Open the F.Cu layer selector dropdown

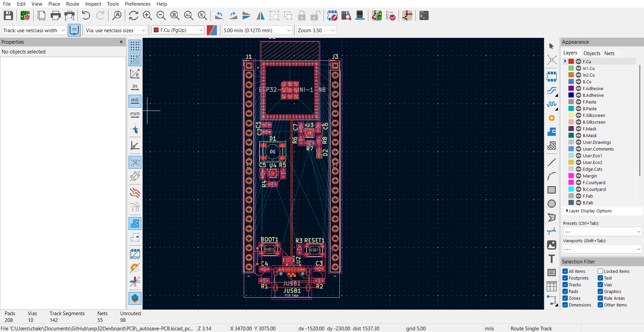pos(178,30)
